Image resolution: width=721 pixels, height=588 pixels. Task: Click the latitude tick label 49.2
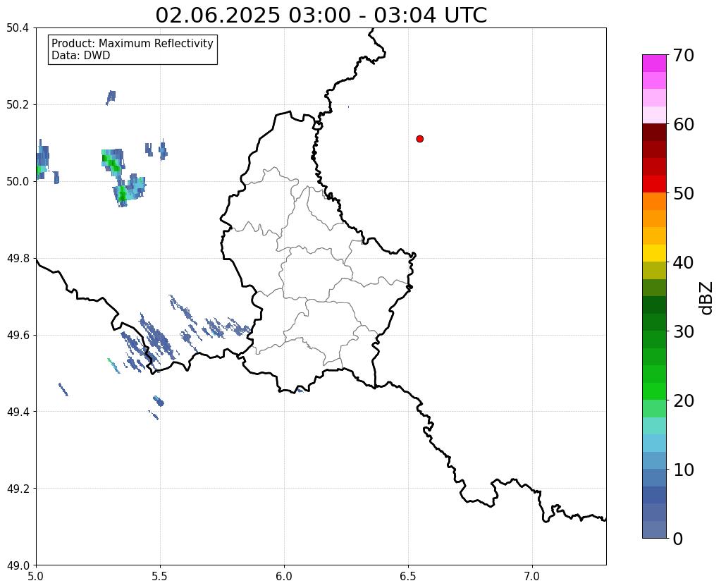click(18, 489)
